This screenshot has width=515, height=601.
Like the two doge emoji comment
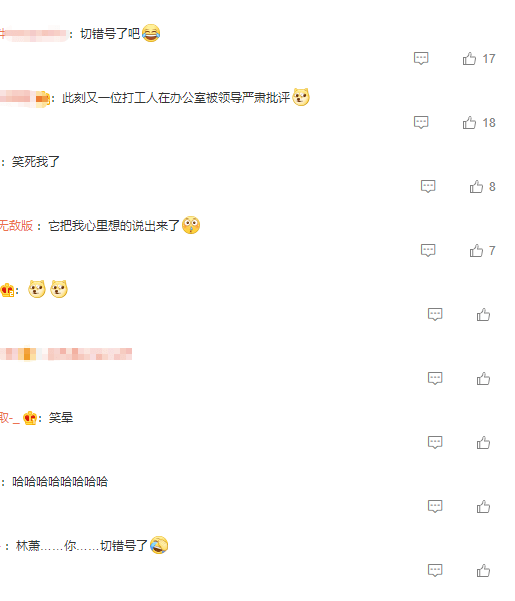483,315
